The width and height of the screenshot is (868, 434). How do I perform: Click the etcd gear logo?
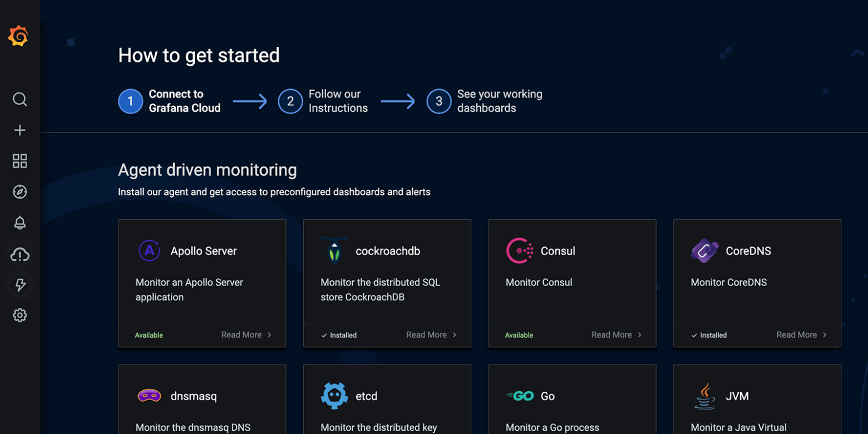[334, 396]
